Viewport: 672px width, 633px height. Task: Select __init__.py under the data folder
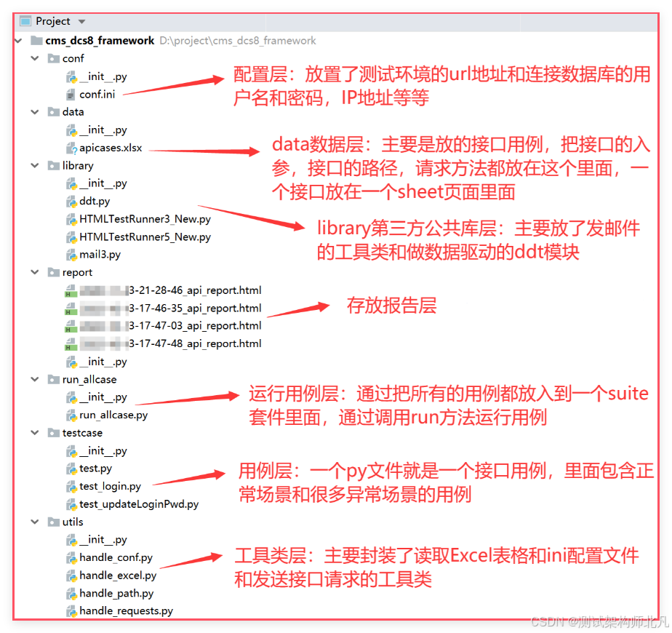pyautogui.click(x=103, y=130)
